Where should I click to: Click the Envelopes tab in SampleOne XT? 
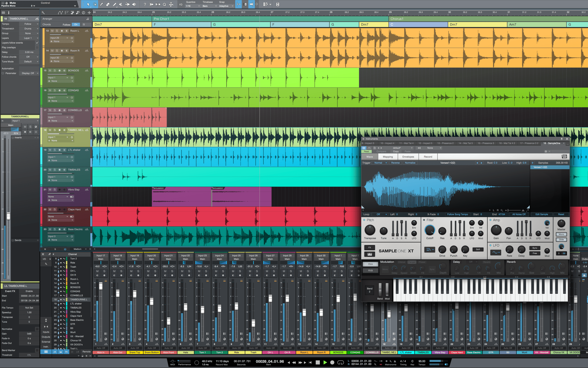[x=408, y=156]
